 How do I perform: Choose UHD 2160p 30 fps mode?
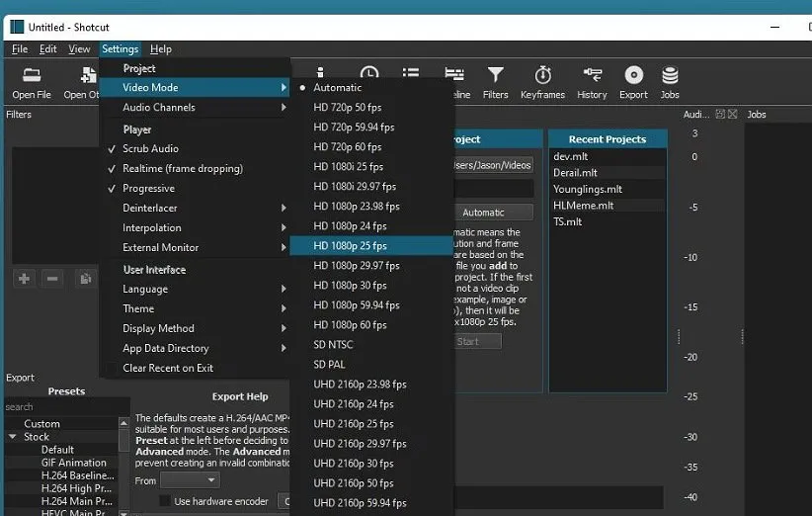[371, 464]
